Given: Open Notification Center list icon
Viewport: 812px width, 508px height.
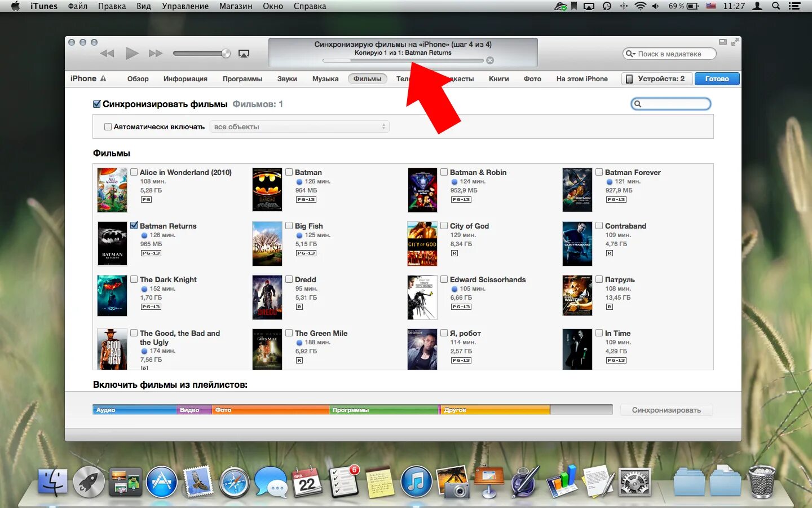Looking at the screenshot, I should point(795,6).
